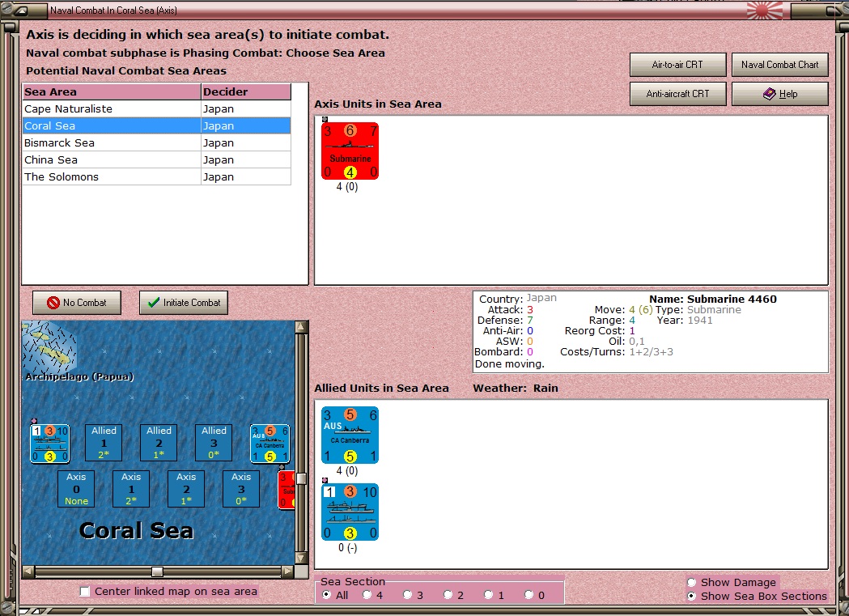
Task: Open the Air-to-air CRT chart
Action: tap(677, 65)
